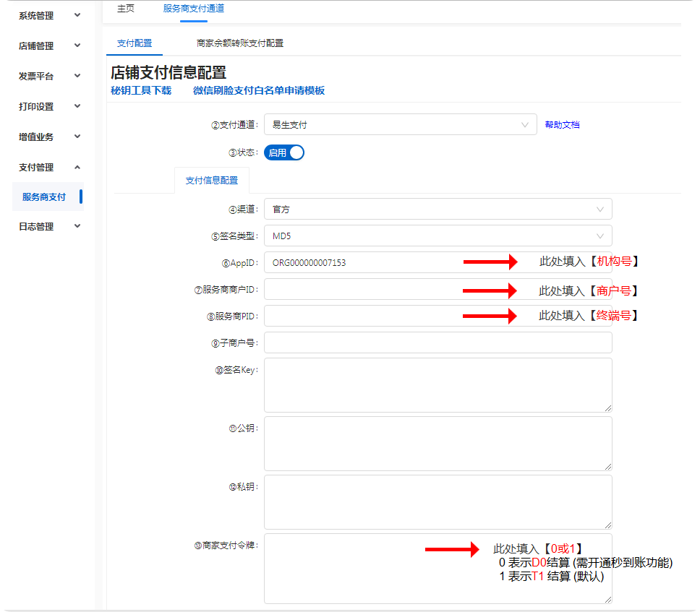Click the 私钥 text area

pos(438,502)
